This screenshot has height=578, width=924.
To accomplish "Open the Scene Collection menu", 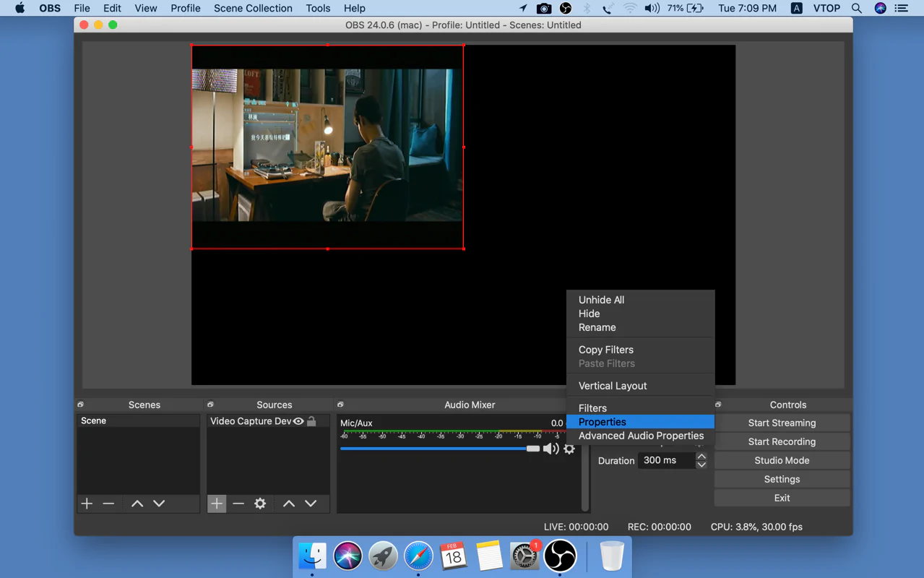I will (253, 8).
